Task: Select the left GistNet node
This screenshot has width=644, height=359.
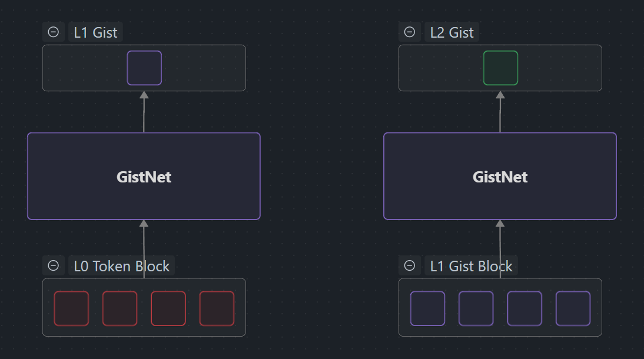Action: point(144,176)
